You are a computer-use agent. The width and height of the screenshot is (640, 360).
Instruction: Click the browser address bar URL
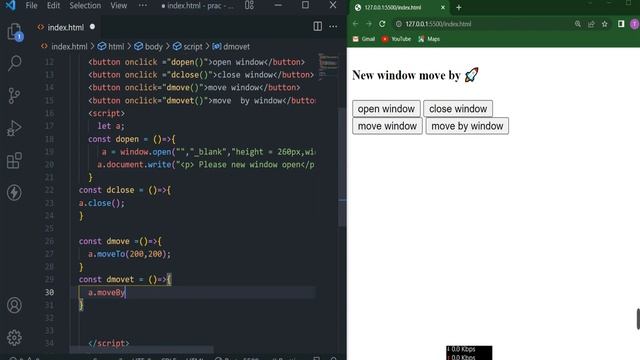438,24
